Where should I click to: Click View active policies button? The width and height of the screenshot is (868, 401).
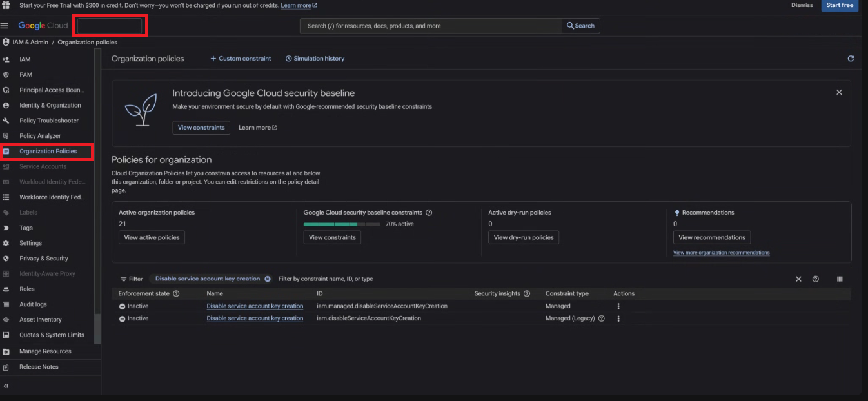click(x=152, y=237)
